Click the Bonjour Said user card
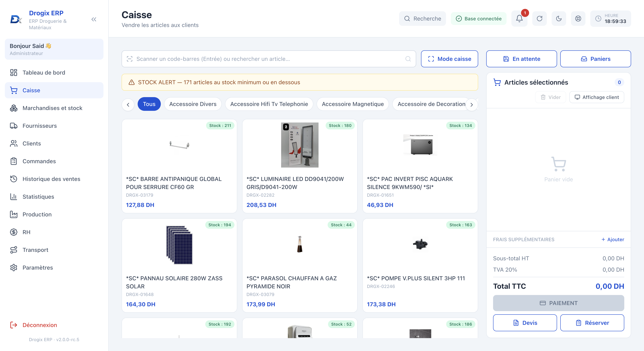This screenshot has width=644, height=351. pyautogui.click(x=54, y=49)
